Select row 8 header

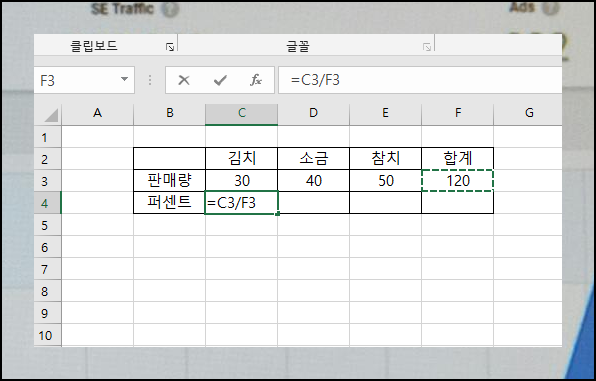(x=48, y=291)
